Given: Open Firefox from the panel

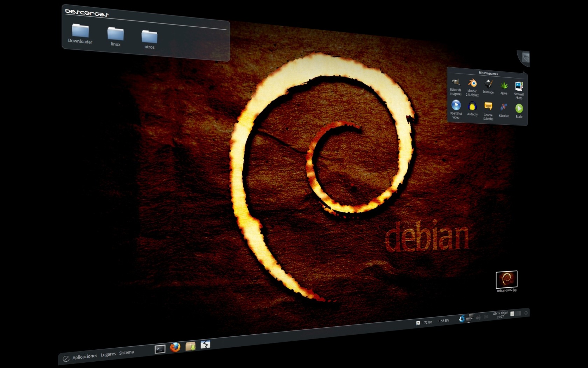Looking at the screenshot, I should (175, 347).
